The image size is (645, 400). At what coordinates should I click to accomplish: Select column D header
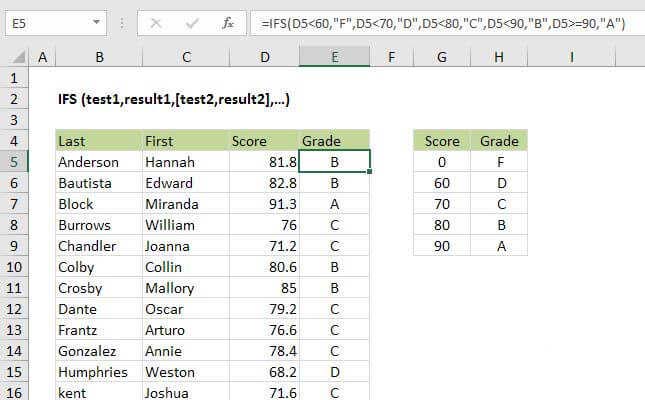pos(264,59)
